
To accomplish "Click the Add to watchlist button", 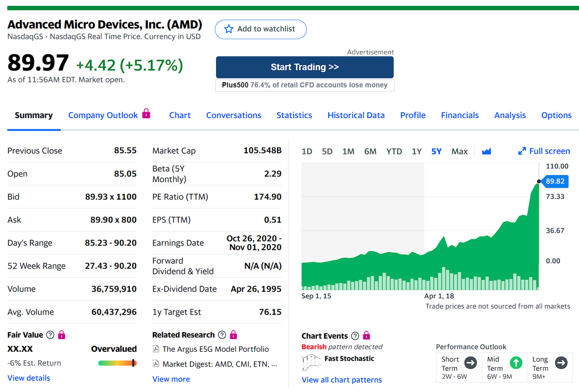I will (261, 29).
